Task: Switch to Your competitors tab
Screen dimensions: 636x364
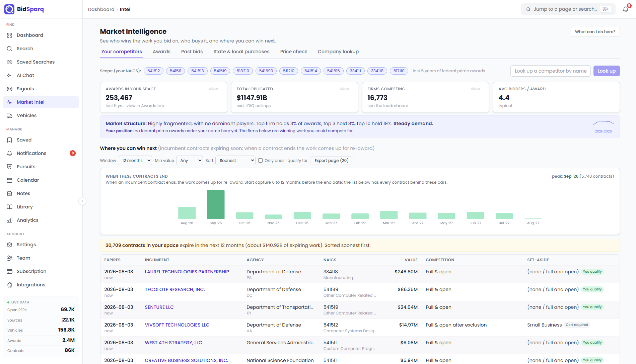Action: [x=122, y=52]
